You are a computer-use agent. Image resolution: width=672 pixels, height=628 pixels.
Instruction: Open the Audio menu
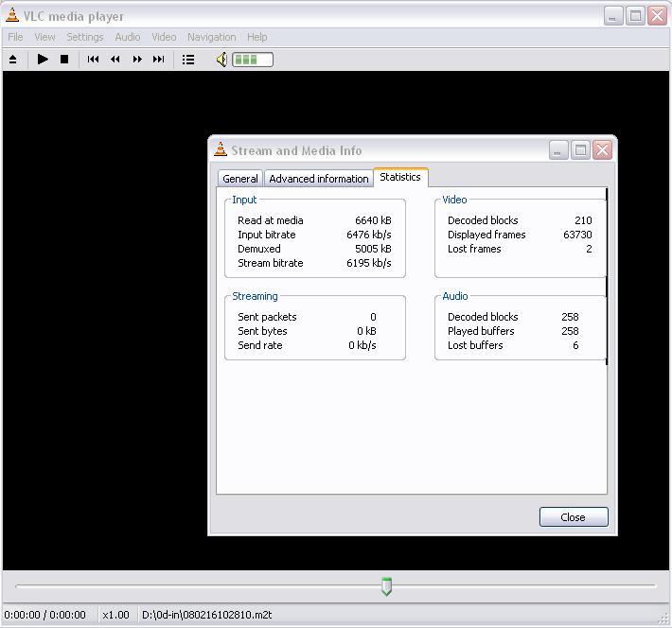click(127, 37)
